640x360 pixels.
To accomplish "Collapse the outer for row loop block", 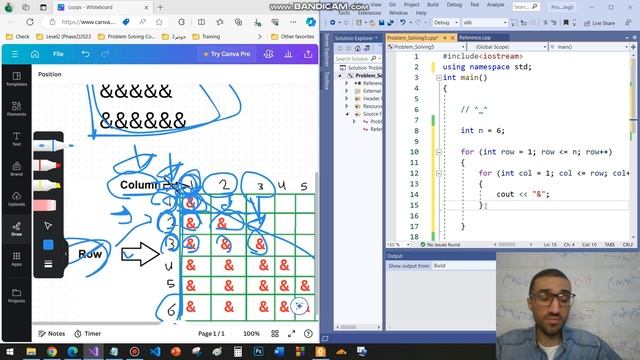I will click(439, 152).
